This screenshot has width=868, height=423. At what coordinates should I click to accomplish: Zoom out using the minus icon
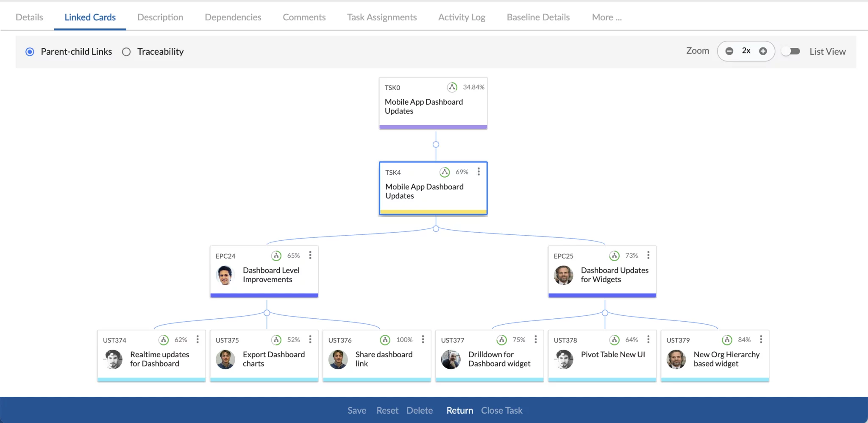729,51
